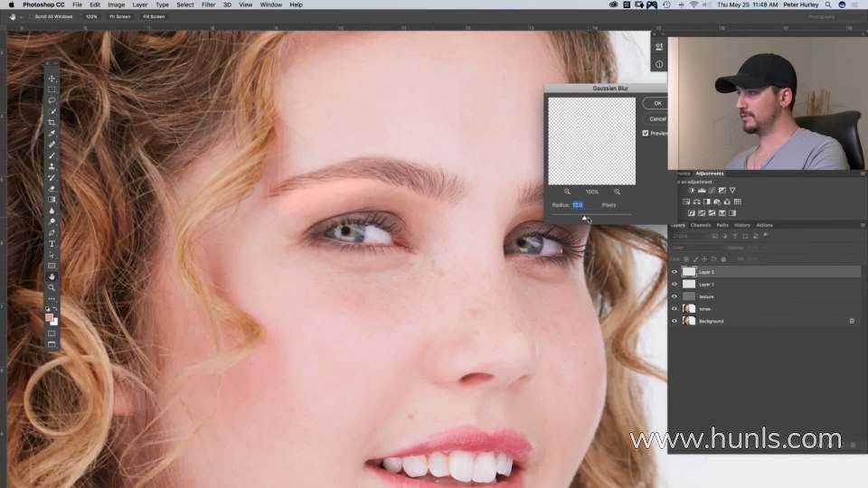The width and height of the screenshot is (868, 488).
Task: Select the Hand tool in toolbar
Action: pyautogui.click(x=52, y=277)
